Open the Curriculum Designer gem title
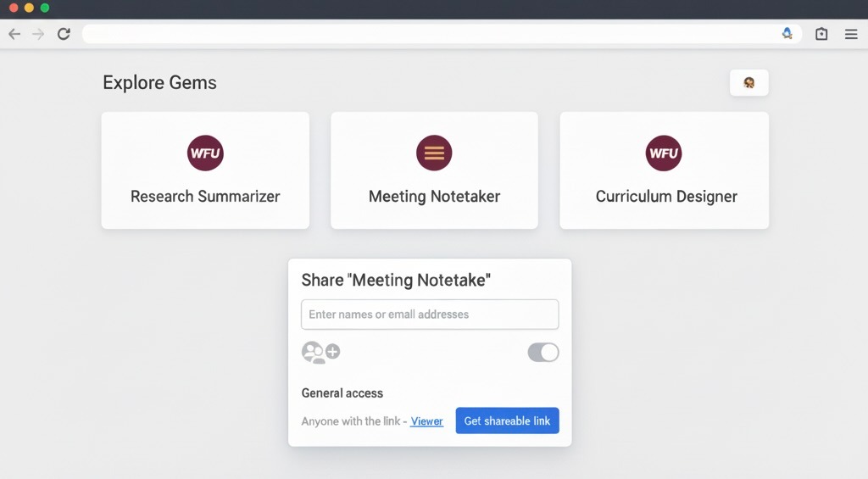 tap(666, 197)
